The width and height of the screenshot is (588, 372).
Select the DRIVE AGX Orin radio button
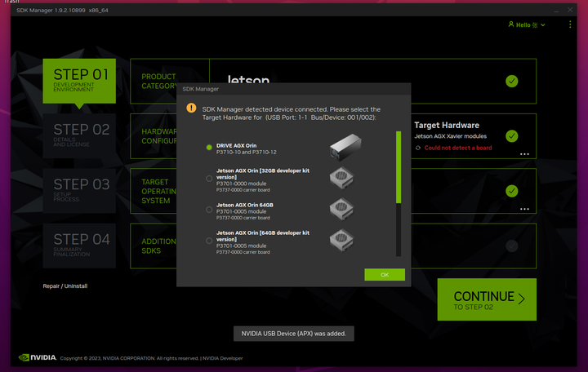(209, 147)
